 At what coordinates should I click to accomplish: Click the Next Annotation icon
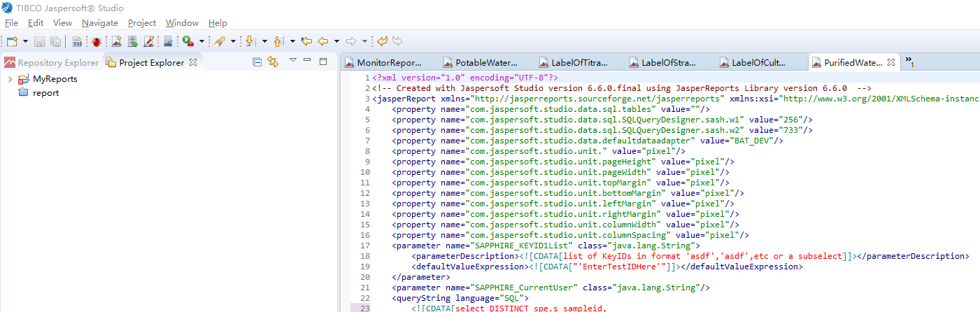click(251, 41)
